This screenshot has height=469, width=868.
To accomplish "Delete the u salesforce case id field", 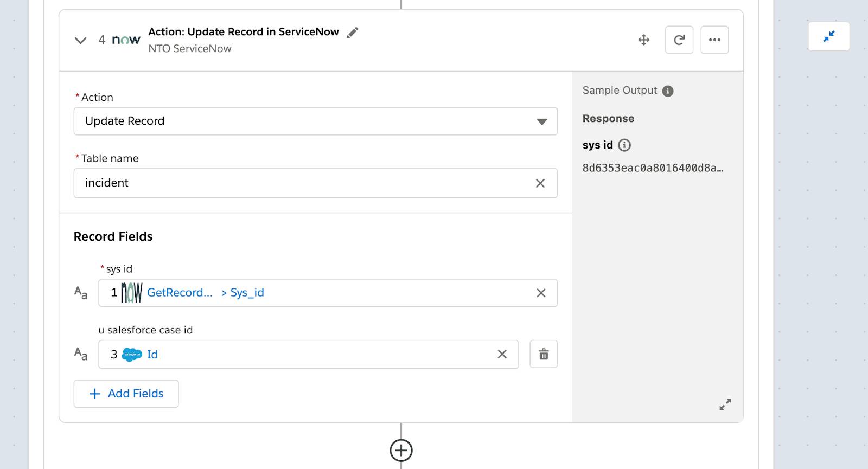I will click(x=544, y=354).
